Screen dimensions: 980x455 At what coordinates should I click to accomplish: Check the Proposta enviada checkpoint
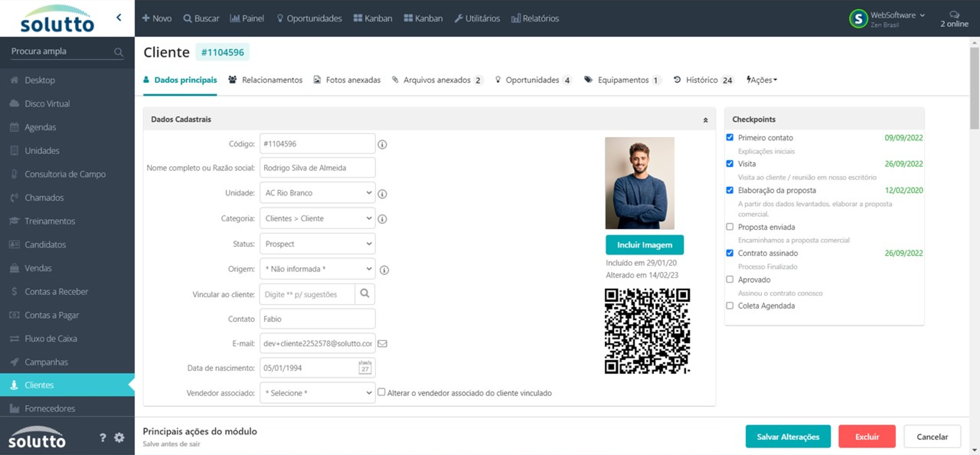click(729, 227)
